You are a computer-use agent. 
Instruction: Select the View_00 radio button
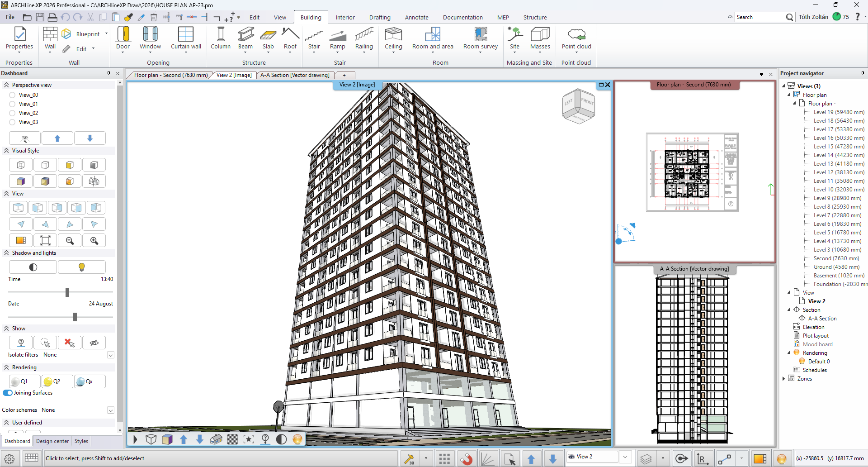point(12,95)
